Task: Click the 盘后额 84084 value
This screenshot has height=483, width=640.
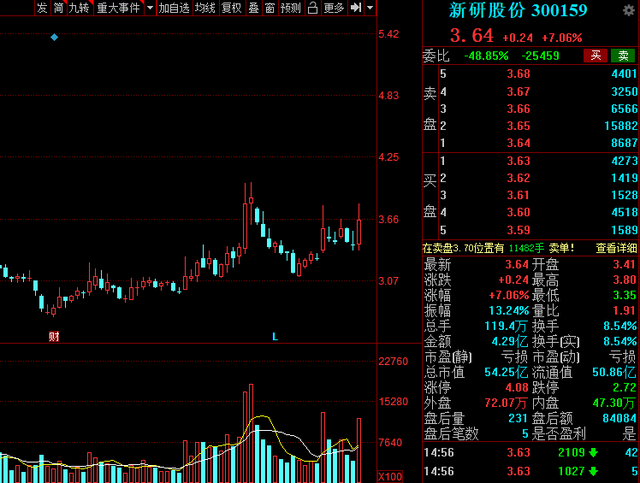Action: [x=620, y=418]
